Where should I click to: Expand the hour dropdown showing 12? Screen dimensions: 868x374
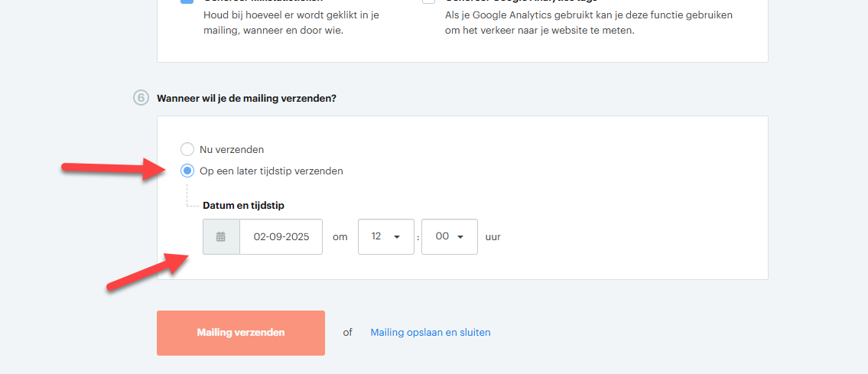[386, 237]
